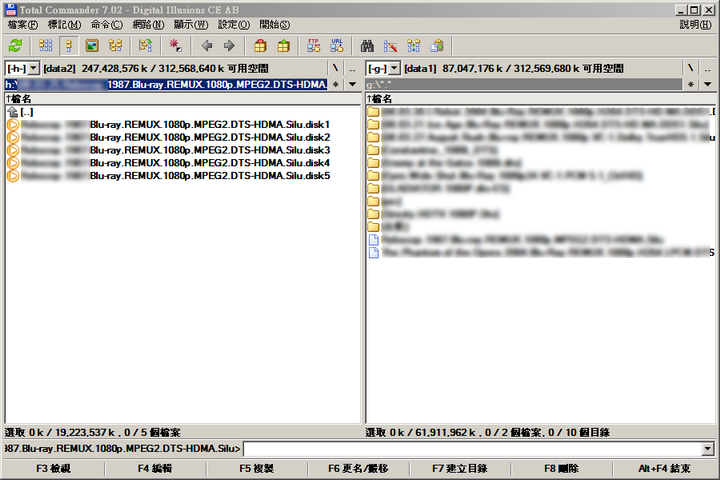
Task: Click the F8 刪除 button
Action: 561,469
